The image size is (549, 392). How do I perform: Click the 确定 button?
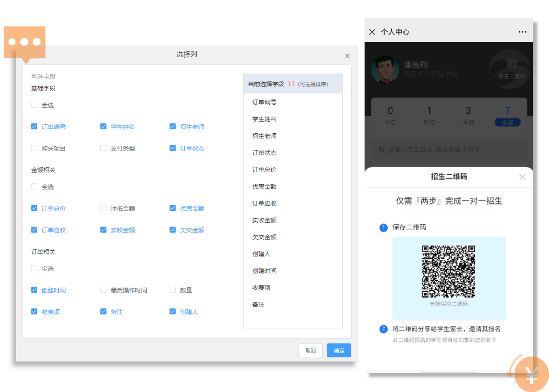[339, 350]
